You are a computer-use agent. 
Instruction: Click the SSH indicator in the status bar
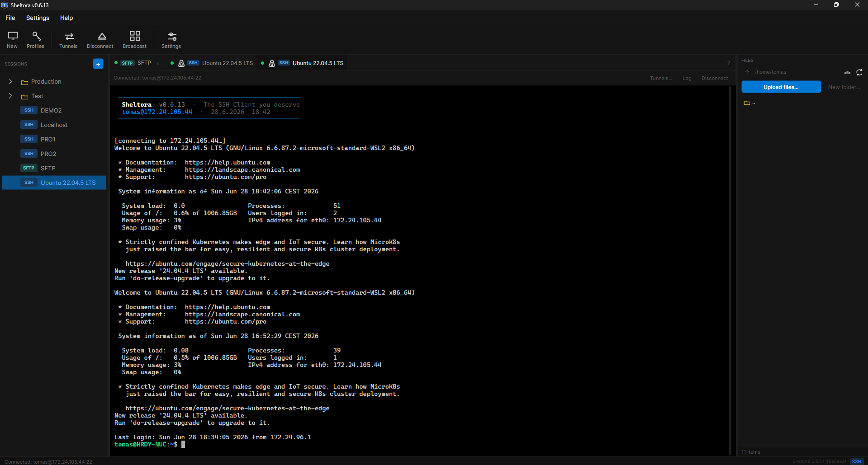857,461
